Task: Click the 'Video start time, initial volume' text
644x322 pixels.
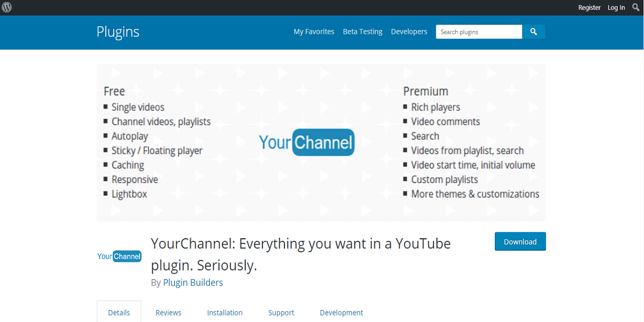Action: point(473,165)
